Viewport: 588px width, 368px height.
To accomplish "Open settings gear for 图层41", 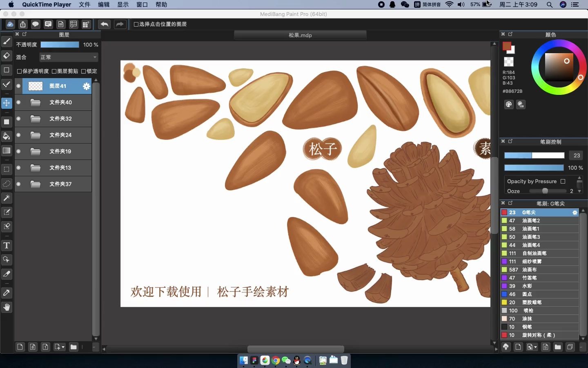I will pyautogui.click(x=86, y=86).
